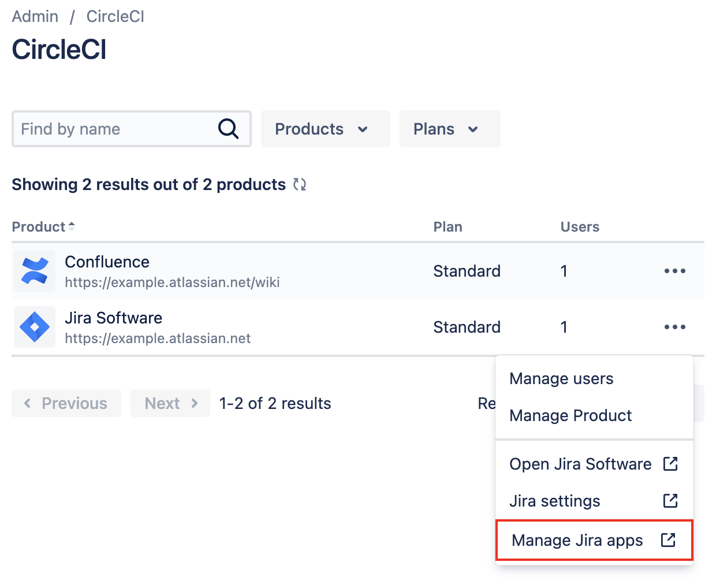Click the Jira Software product logo
Image resolution: width=716 pixels, height=588 pixels.
[x=35, y=327]
